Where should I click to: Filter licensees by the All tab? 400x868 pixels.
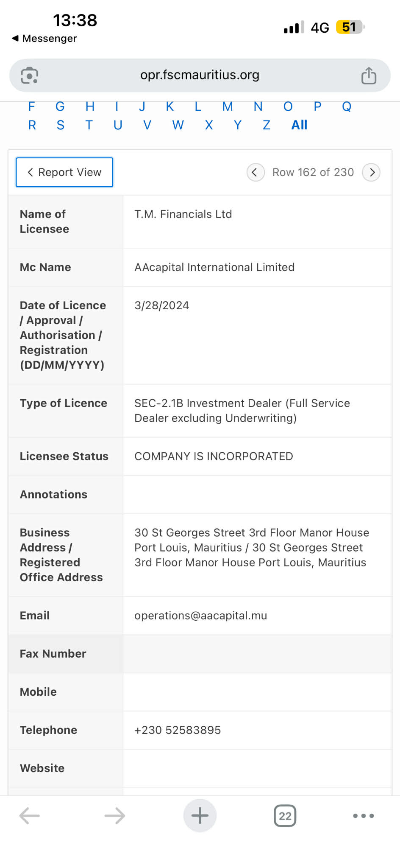[x=299, y=125]
